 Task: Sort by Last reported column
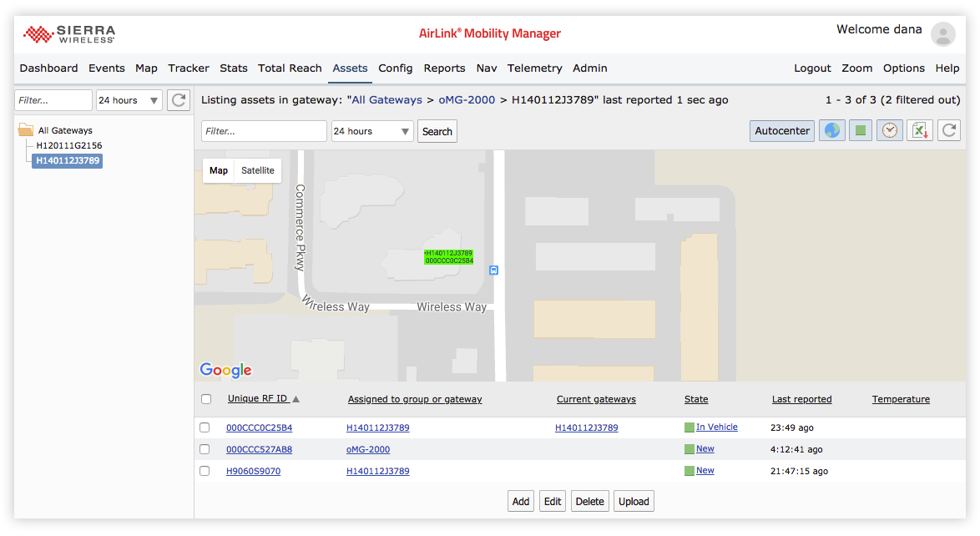[802, 399]
